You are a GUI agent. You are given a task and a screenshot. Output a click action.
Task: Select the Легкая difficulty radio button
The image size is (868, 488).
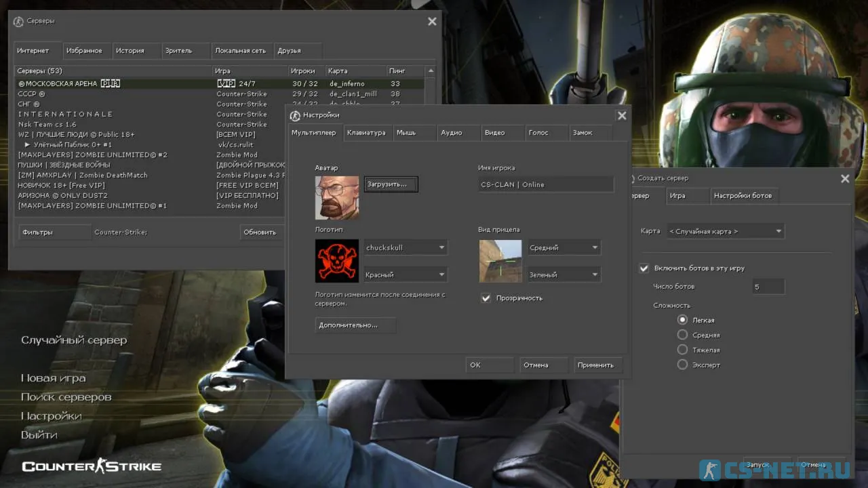(683, 320)
